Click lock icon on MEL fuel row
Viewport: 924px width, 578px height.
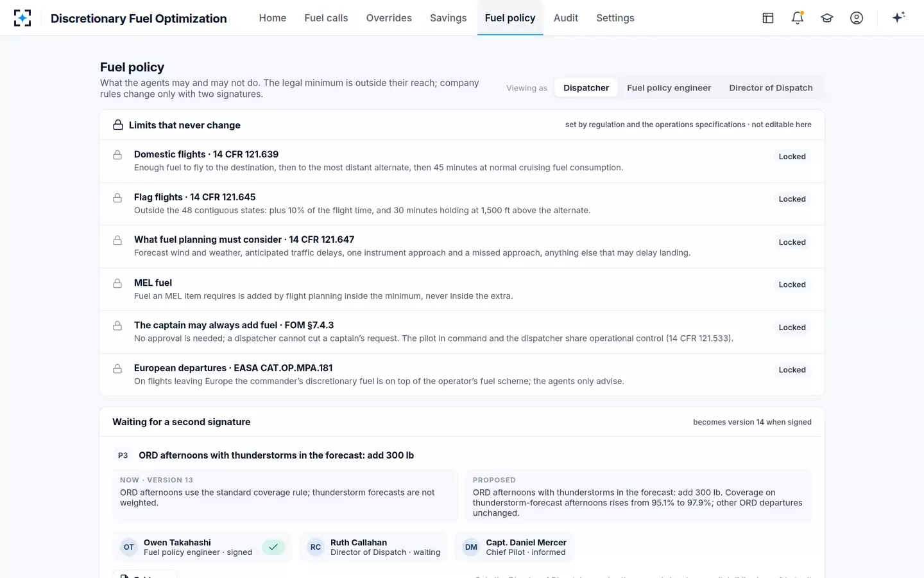click(x=117, y=283)
